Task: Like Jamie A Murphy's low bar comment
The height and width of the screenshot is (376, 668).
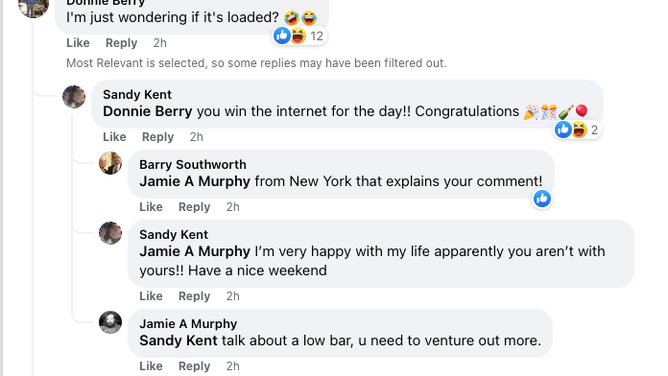Action: click(x=151, y=366)
